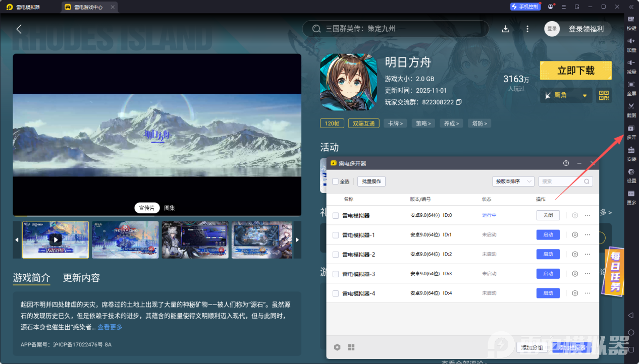Viewport: 639px width, 364px height.
Task: Open the 按版本排序 sort dropdown
Action: click(x=513, y=181)
